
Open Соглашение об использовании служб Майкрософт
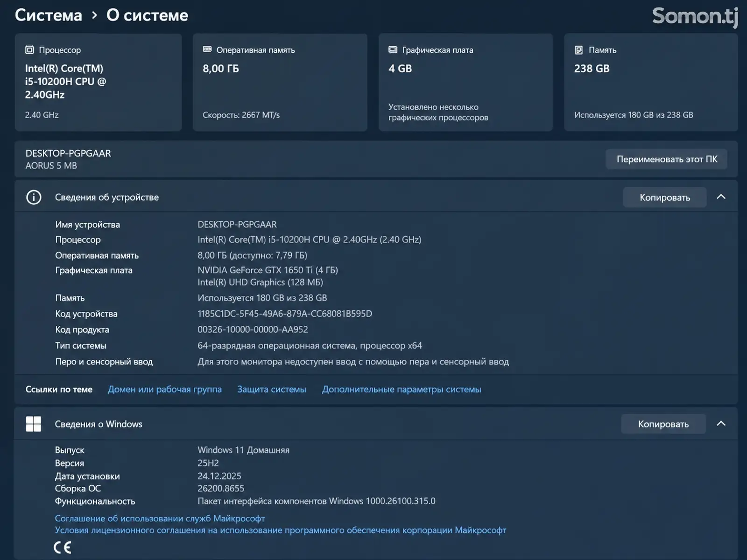click(160, 518)
